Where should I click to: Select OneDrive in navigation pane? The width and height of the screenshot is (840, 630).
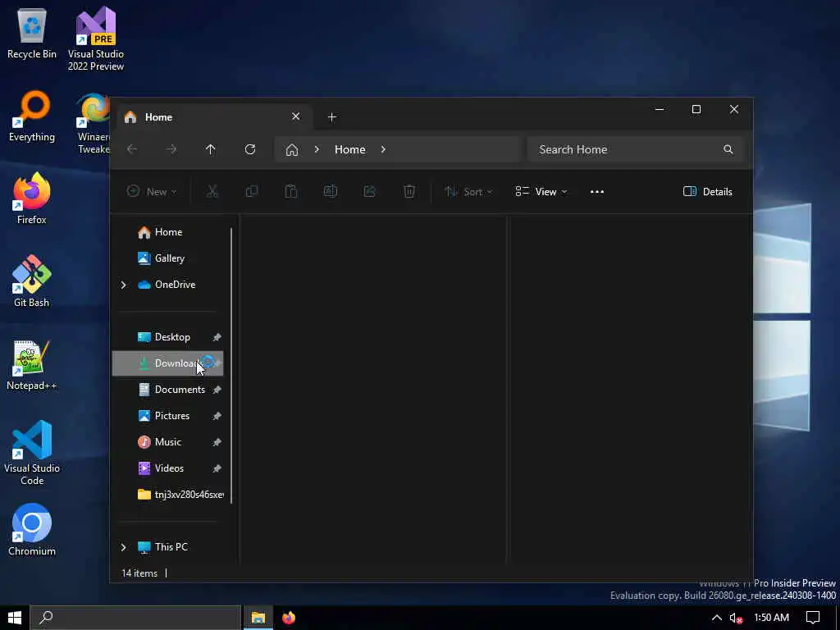click(167, 285)
